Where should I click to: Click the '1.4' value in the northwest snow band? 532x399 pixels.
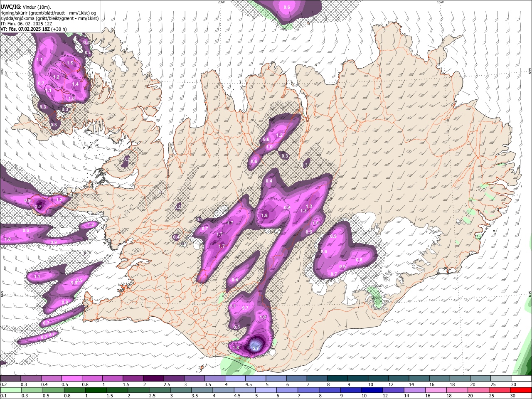tap(75, 84)
